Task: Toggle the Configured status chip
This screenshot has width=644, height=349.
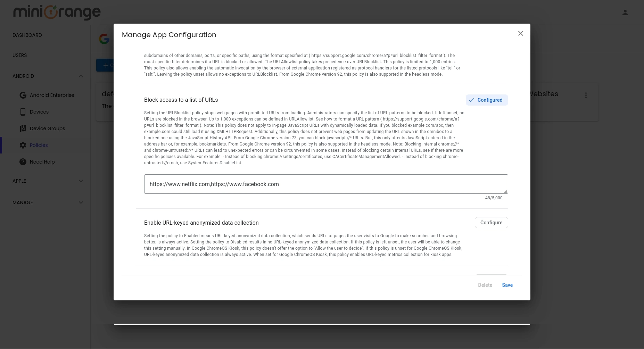Action: (487, 100)
